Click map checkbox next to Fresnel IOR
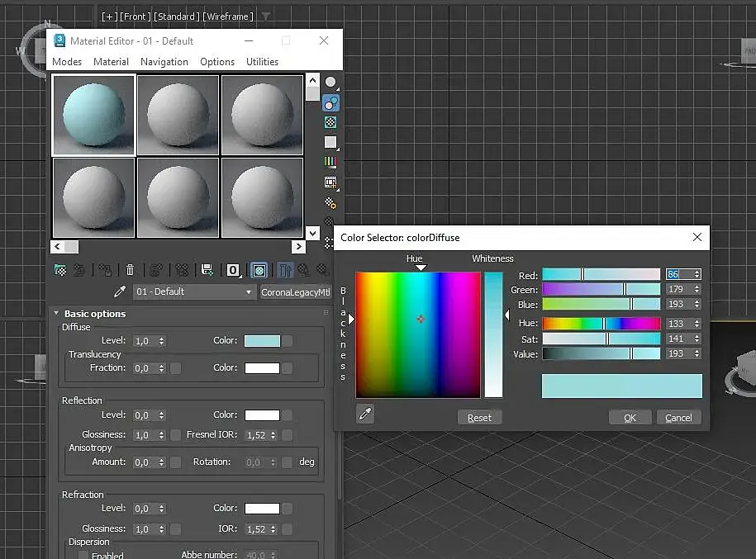The width and height of the screenshot is (756, 559). click(x=288, y=435)
